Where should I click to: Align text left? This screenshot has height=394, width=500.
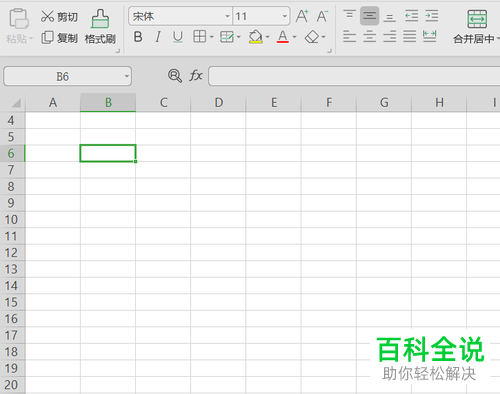349,36
